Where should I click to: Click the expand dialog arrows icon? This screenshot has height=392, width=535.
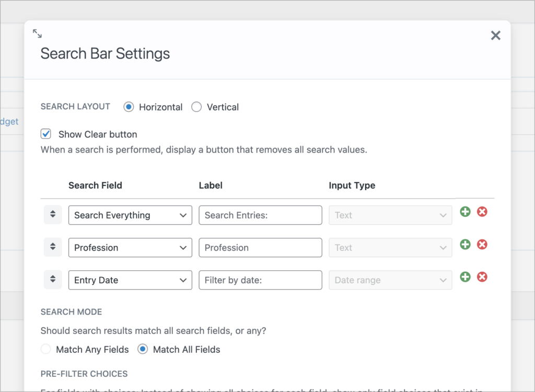37,33
